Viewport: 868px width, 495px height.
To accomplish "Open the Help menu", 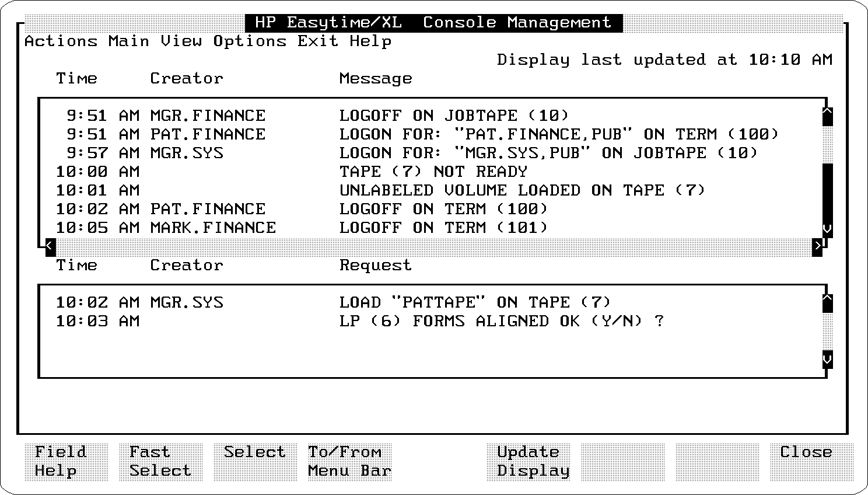I will pos(370,41).
